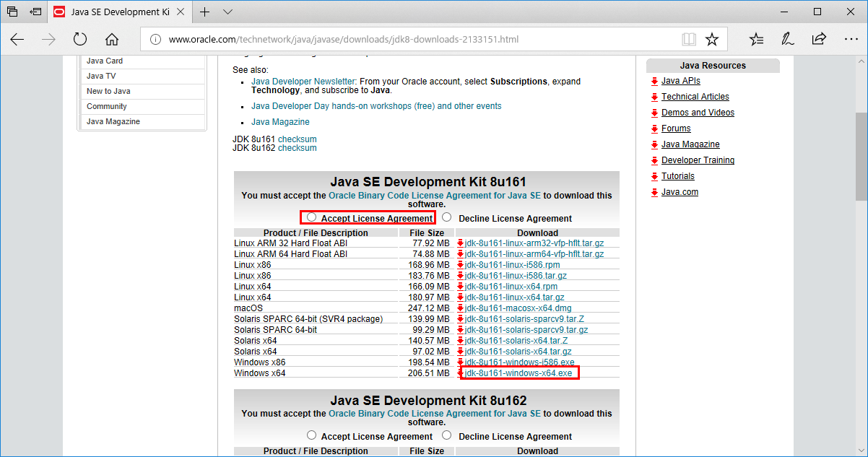Open the JDK 8u161 checksum link
The image size is (868, 457).
tap(297, 138)
